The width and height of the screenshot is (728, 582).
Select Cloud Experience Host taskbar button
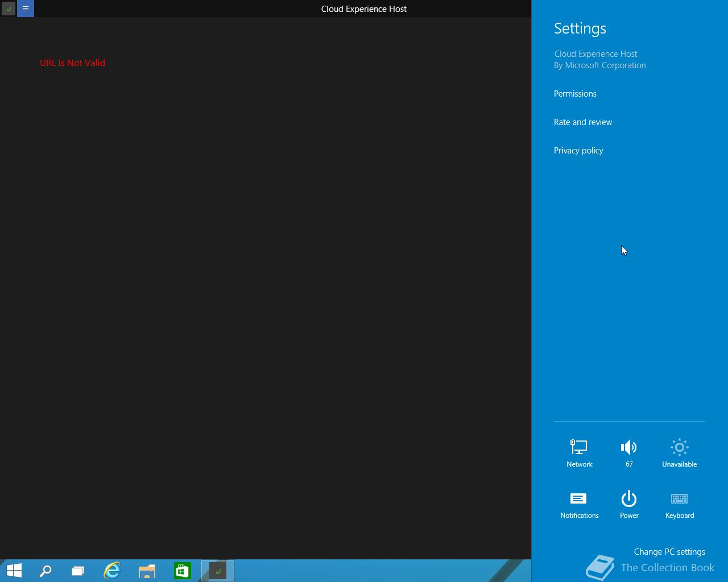coord(218,571)
